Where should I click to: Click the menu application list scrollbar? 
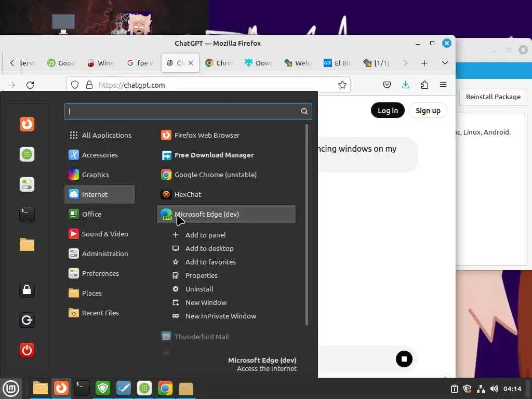coord(307,224)
